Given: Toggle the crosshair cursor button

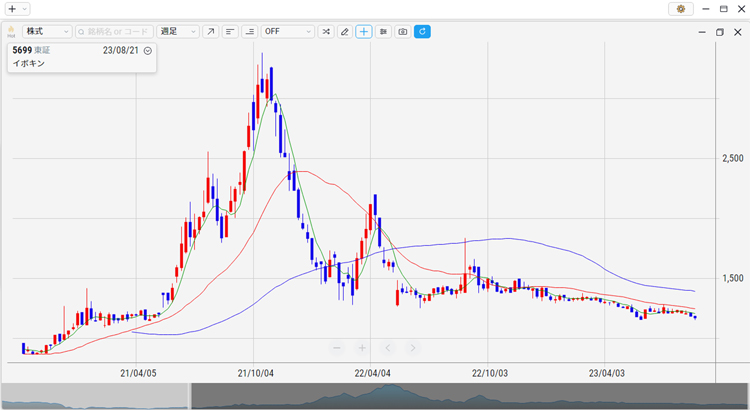Looking at the screenshot, I should pos(364,31).
